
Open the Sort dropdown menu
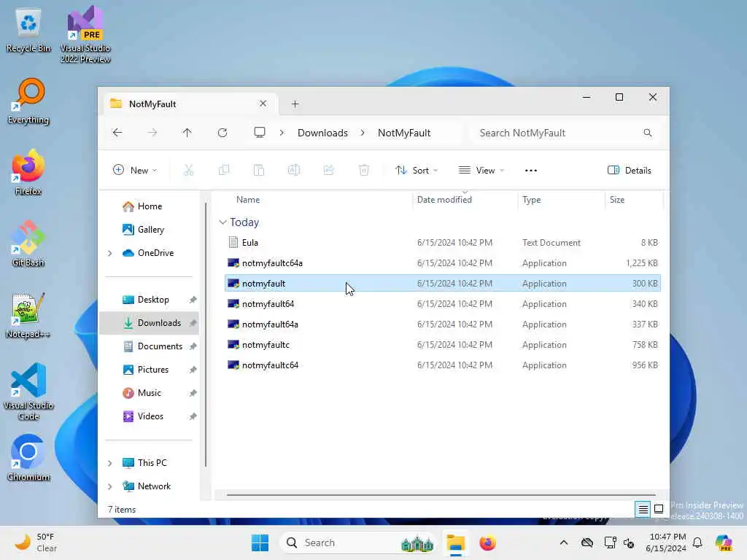(x=417, y=170)
